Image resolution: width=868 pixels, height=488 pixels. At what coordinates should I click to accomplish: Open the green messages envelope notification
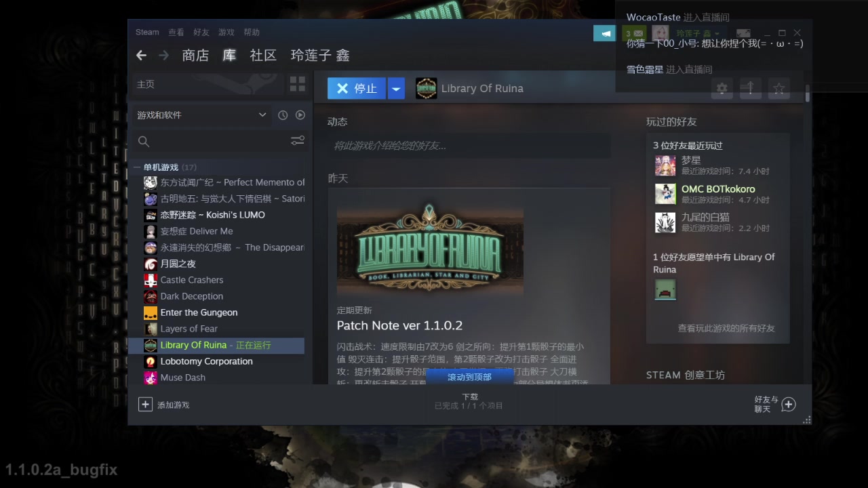633,33
